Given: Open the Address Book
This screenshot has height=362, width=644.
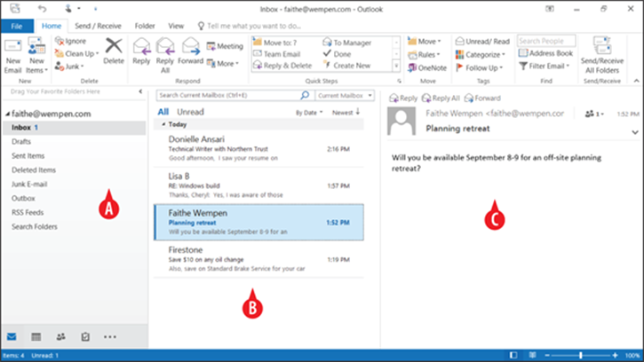Looking at the screenshot, I should tap(545, 53).
